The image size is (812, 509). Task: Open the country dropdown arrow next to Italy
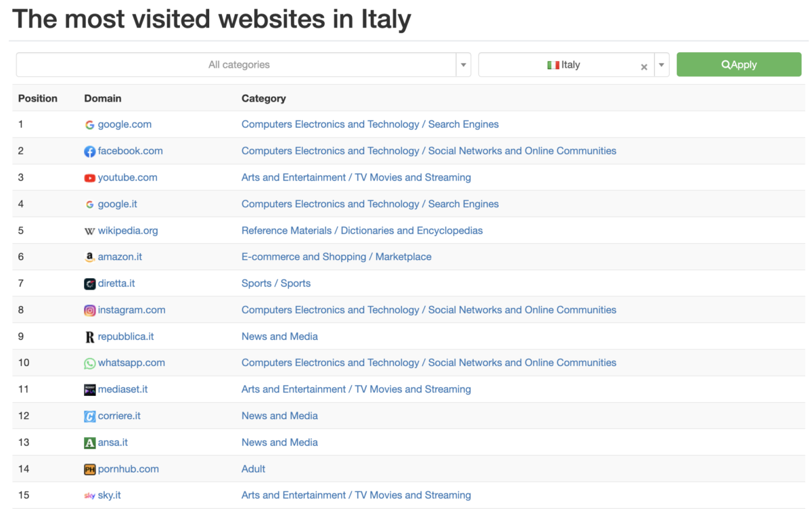pos(662,65)
